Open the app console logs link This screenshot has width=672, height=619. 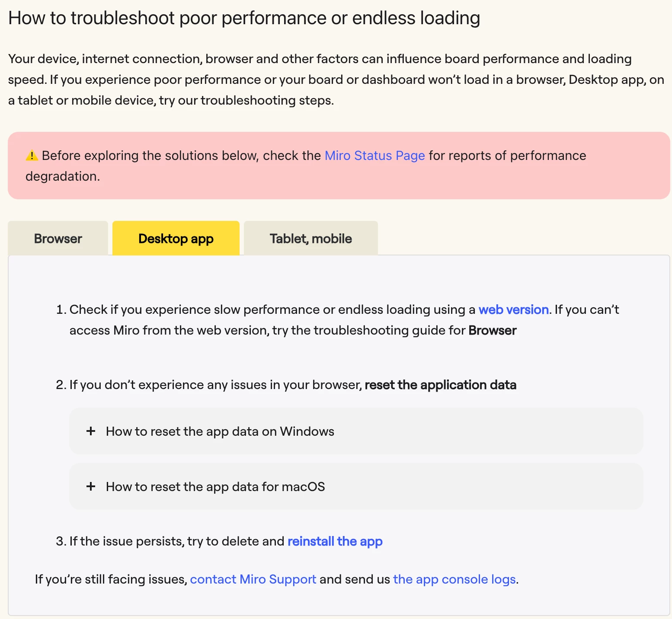(x=454, y=579)
